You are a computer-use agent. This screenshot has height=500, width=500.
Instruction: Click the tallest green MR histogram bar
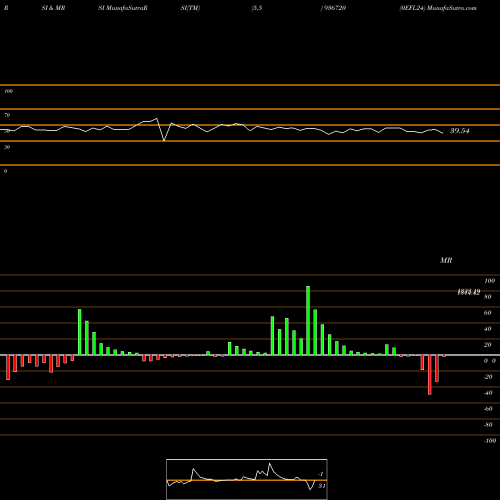click(x=308, y=321)
